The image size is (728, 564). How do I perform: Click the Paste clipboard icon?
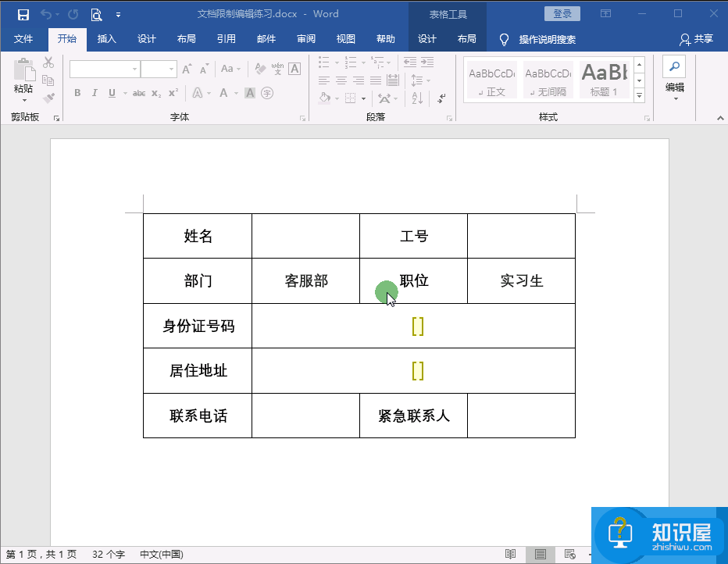tap(23, 70)
